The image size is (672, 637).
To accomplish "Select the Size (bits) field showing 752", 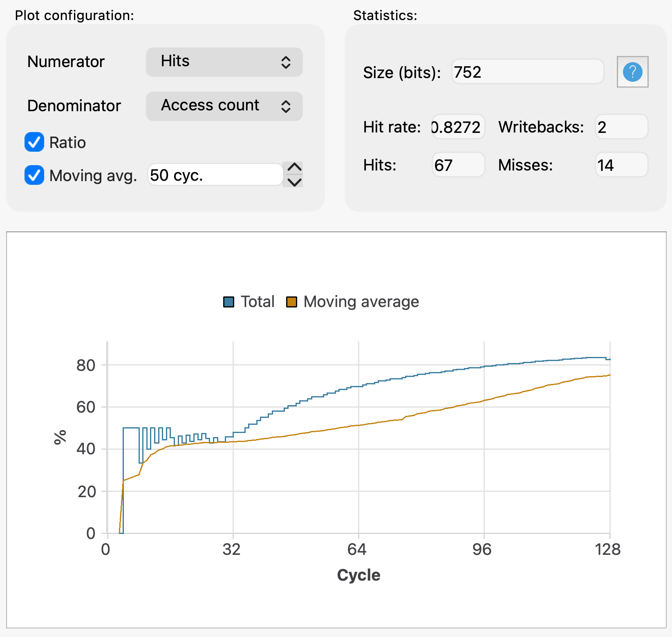I will 527,72.
